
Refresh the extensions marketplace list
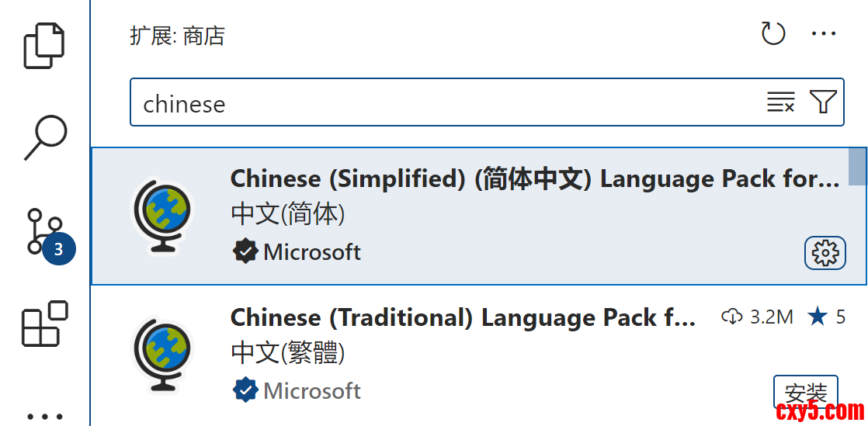click(773, 34)
